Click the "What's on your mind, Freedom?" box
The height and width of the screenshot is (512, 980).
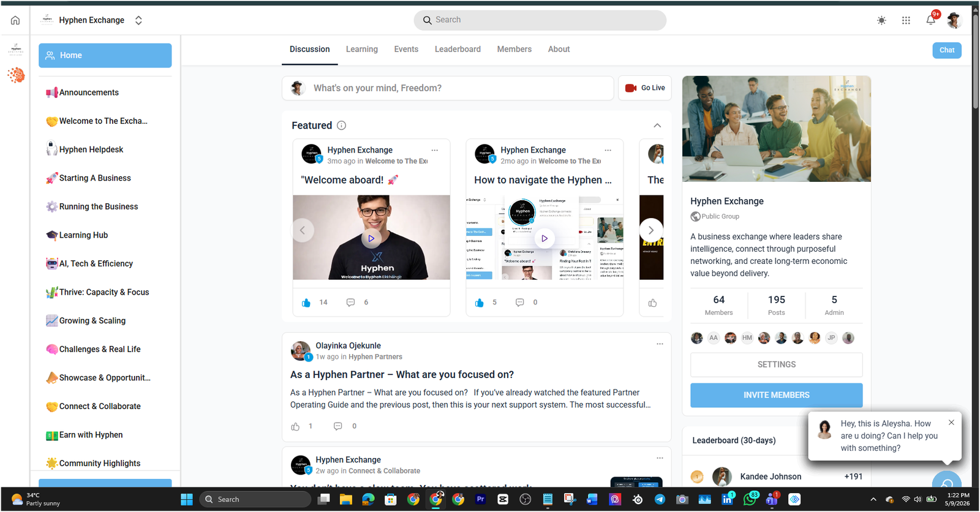(x=448, y=88)
